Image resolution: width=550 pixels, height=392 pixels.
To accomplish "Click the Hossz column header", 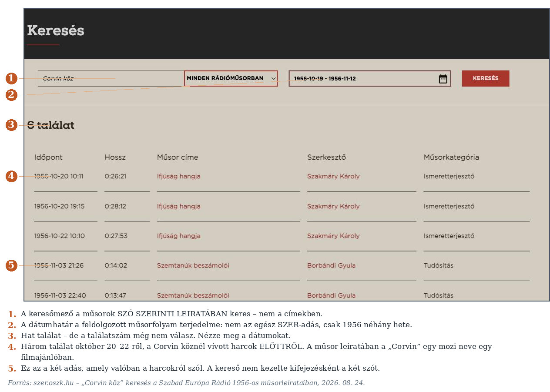I will [115, 157].
